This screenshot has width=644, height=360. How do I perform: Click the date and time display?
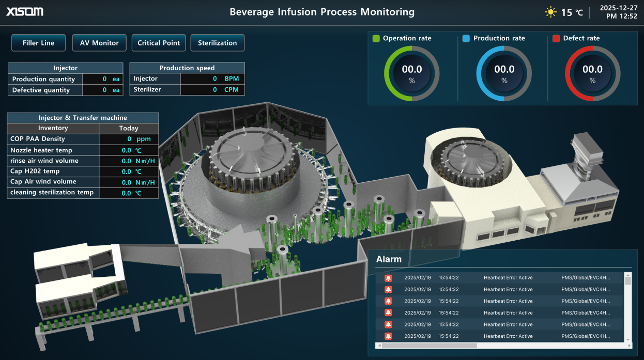pyautogui.click(x=618, y=11)
